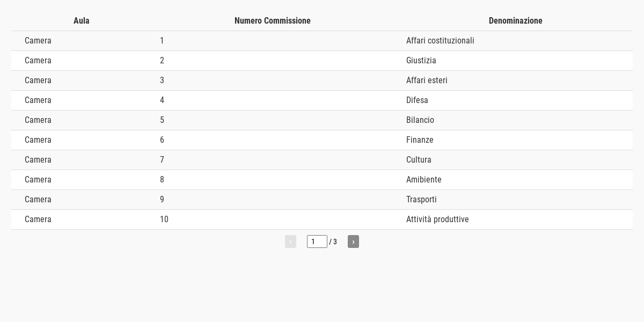This screenshot has width=644, height=322.
Task: Click the total pages indicator '/ 3'
Action: pyautogui.click(x=333, y=242)
